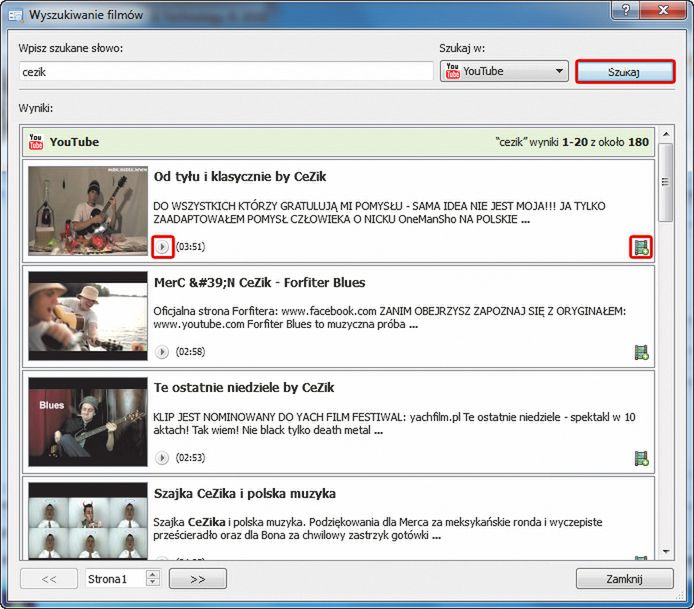Viewport: 694px width, 609px height.
Task: Play preview of "Te ostatnie niedziele" video
Action: (162, 458)
